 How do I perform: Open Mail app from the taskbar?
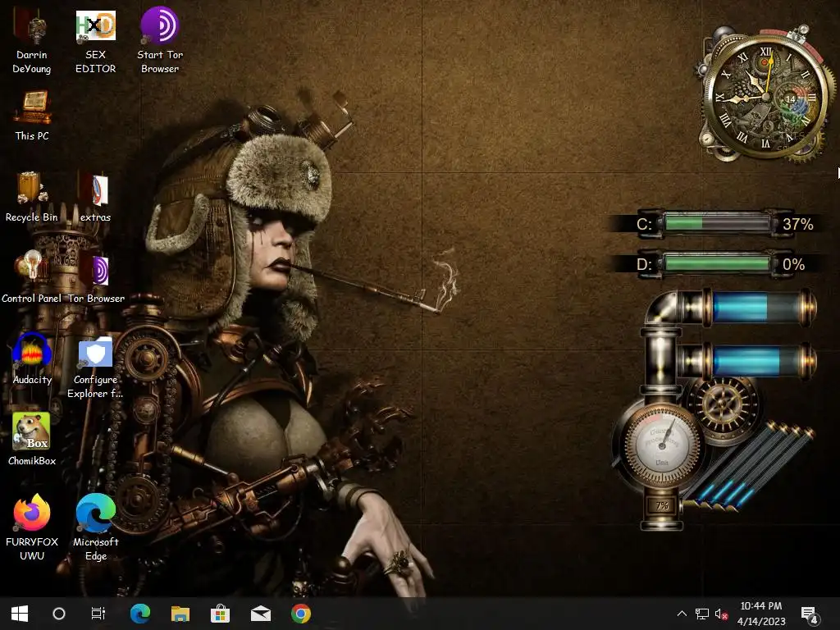pos(261,614)
